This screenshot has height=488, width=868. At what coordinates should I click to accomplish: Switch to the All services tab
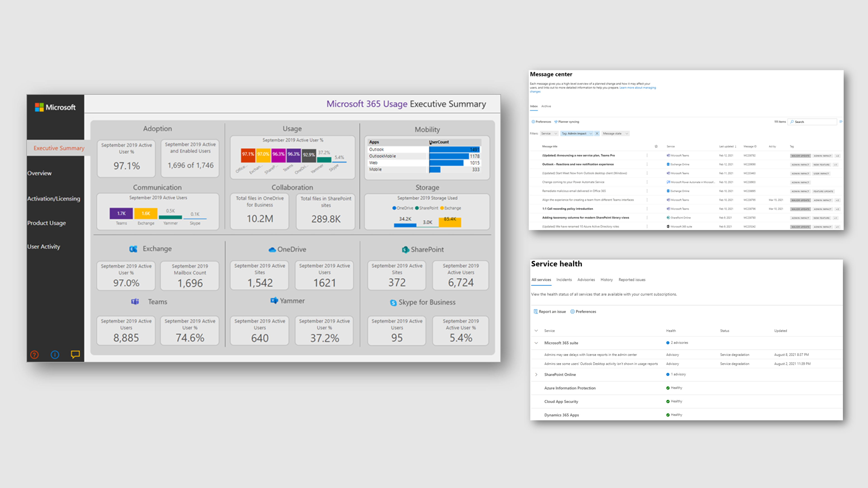[x=541, y=279]
